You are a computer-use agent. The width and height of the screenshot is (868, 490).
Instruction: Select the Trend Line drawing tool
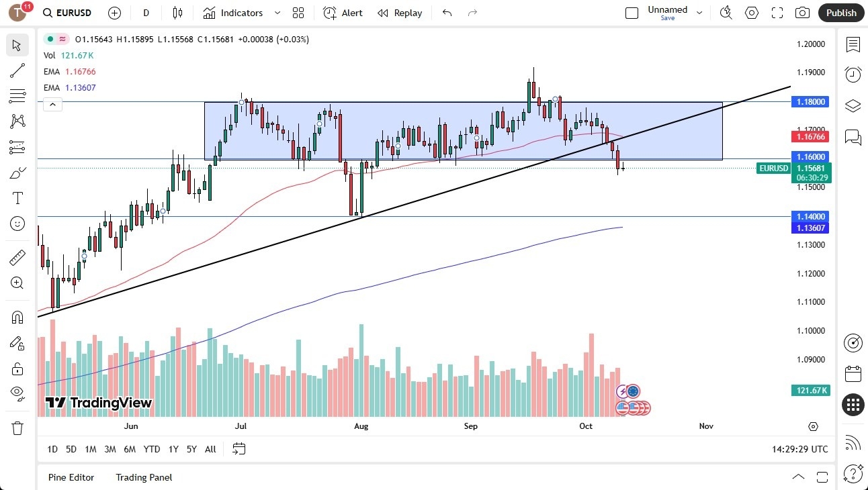(17, 70)
